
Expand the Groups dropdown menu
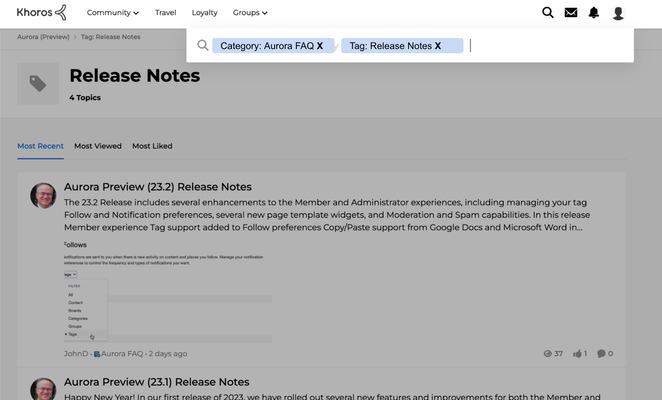250,13
